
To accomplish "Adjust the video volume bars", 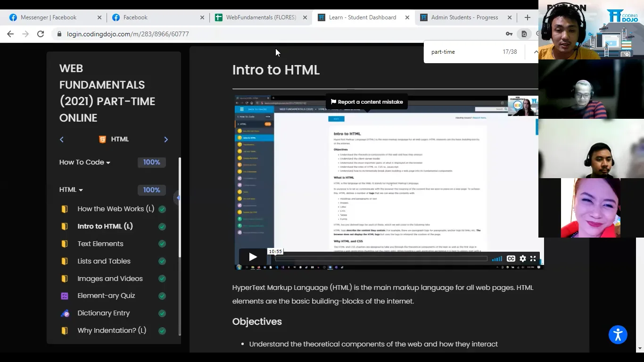I will pyautogui.click(x=497, y=259).
